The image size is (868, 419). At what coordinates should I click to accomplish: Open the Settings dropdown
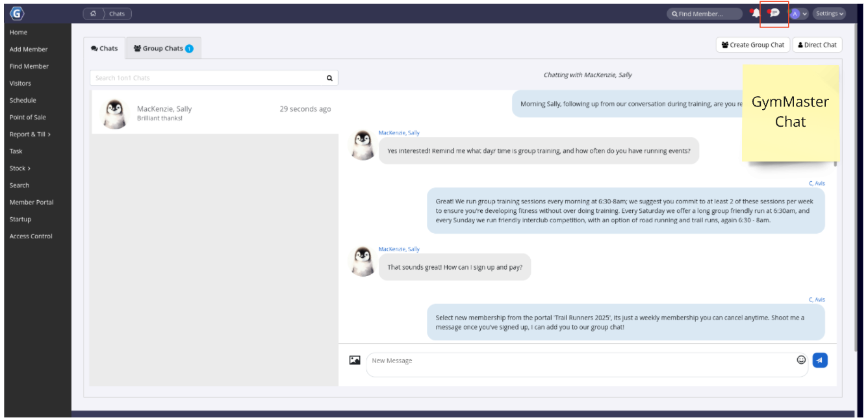coord(829,14)
